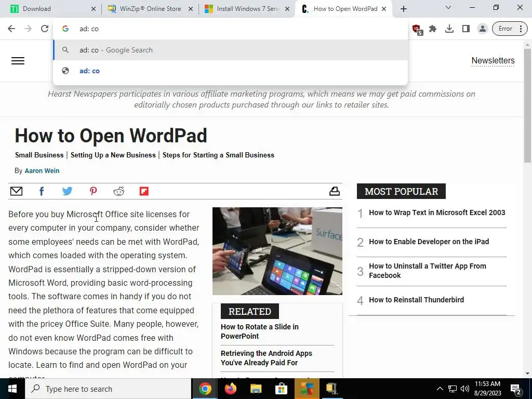Click the scrollbar down arrow
Screen dimensions: 532x399
coord(527,374)
